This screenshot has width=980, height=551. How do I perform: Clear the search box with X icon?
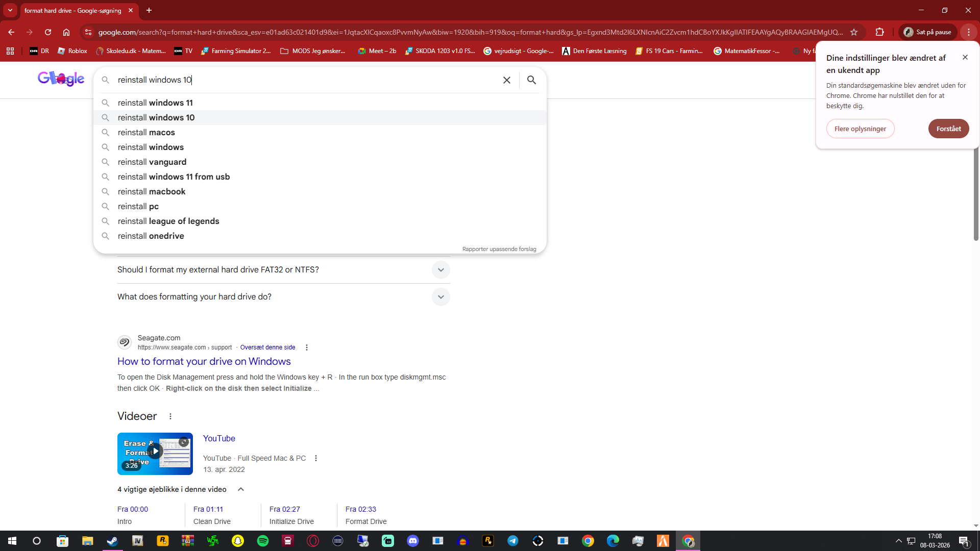click(506, 80)
